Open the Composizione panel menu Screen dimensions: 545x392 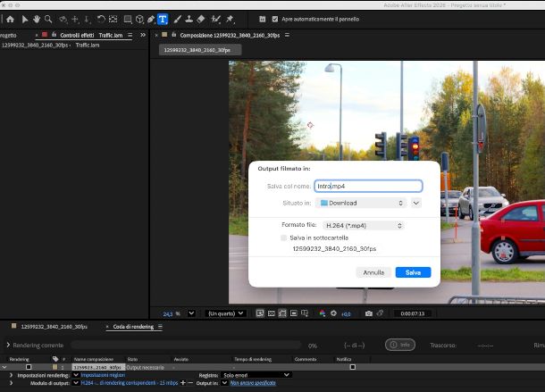pos(287,35)
